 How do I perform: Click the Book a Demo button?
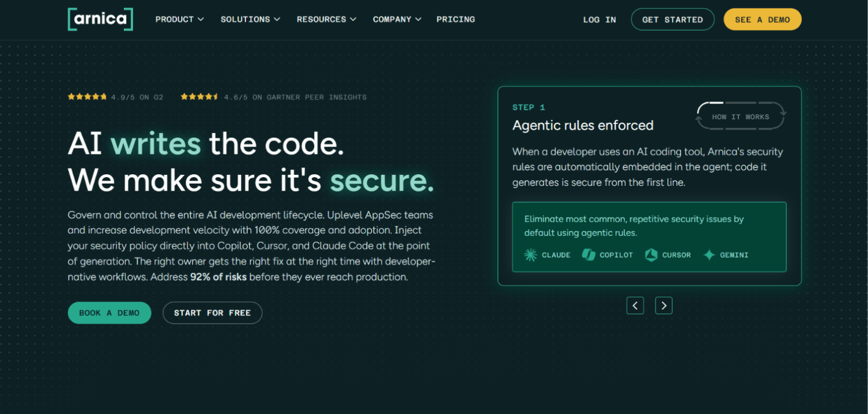(x=109, y=313)
